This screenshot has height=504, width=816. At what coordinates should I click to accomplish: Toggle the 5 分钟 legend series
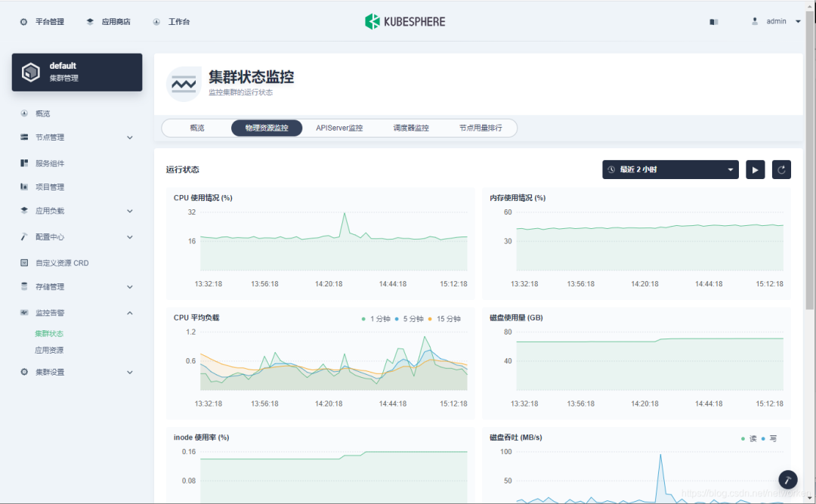(x=409, y=319)
